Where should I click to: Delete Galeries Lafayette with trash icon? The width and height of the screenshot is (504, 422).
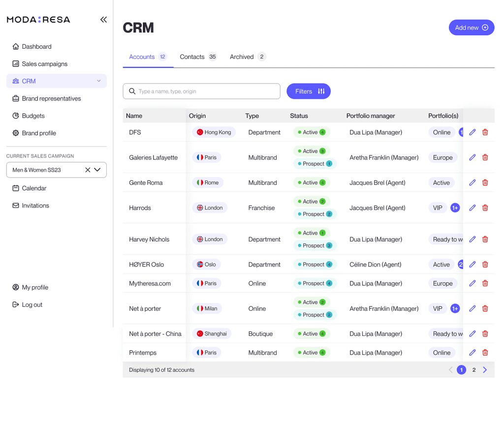click(x=485, y=157)
